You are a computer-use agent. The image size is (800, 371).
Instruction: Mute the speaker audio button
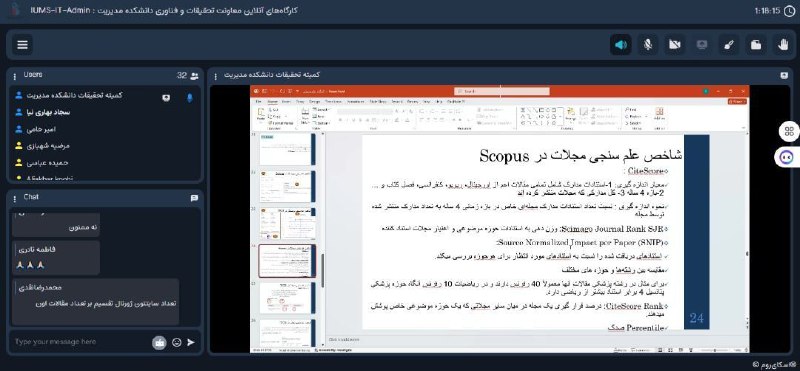click(621, 45)
